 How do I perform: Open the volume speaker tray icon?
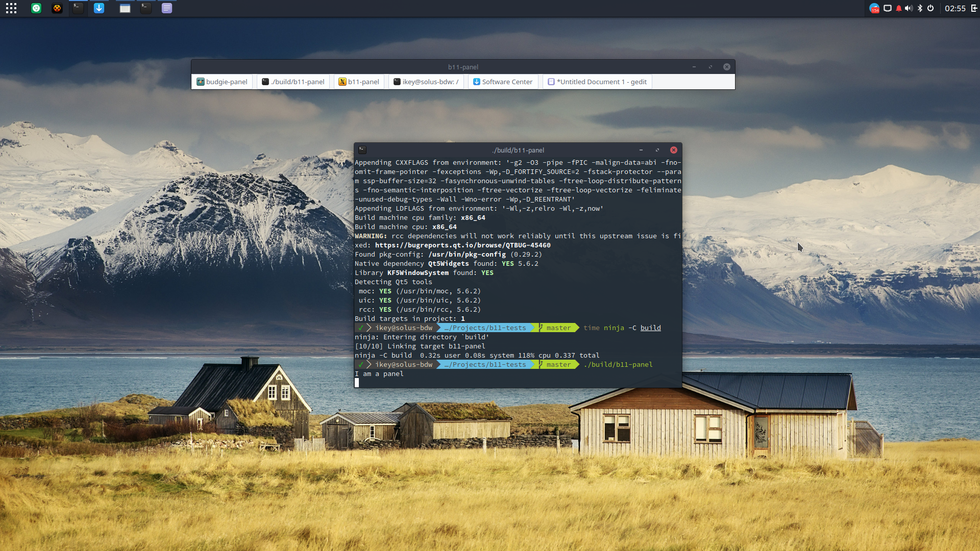909,8
